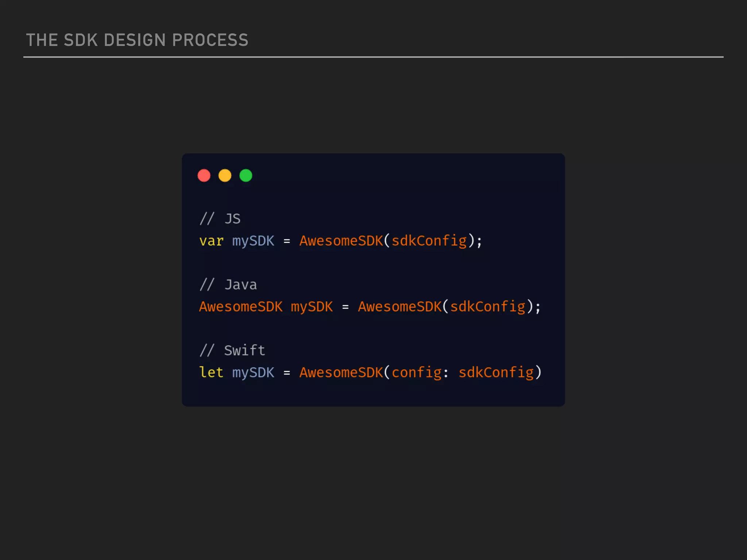Click the yellow minimize dot in code window
Image resolution: width=747 pixels, height=560 pixels.
point(225,175)
